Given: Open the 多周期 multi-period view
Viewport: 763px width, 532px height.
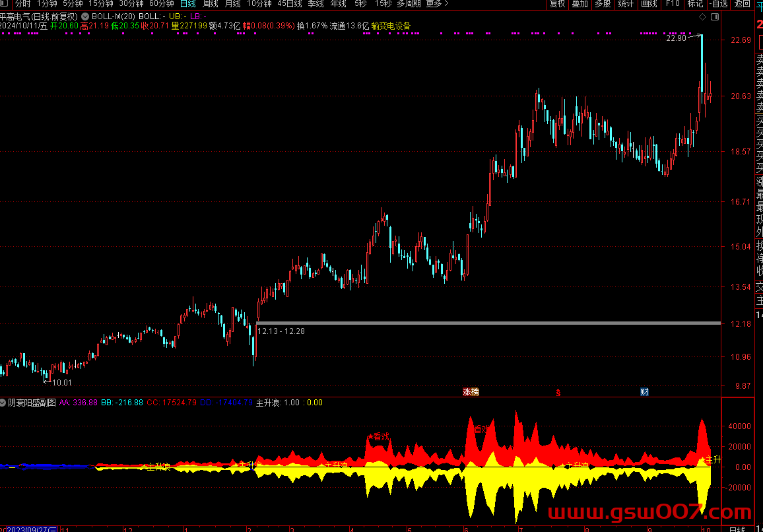Looking at the screenshot, I should pos(409,4).
